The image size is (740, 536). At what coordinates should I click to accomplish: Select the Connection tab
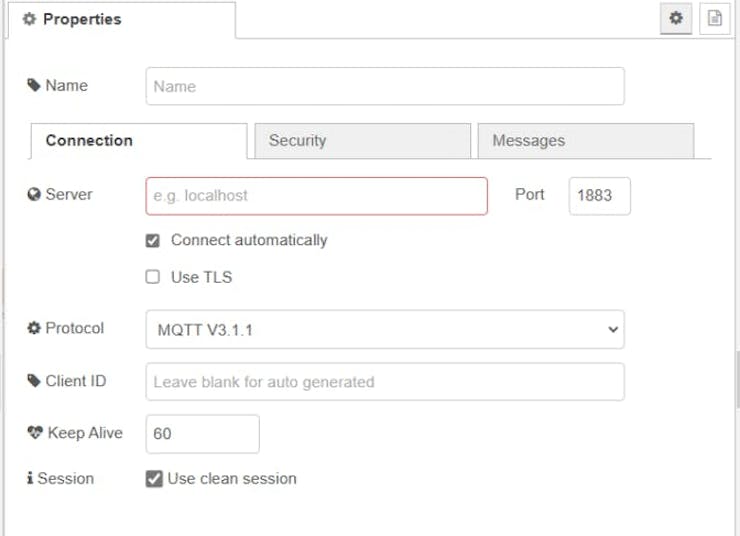pos(139,141)
